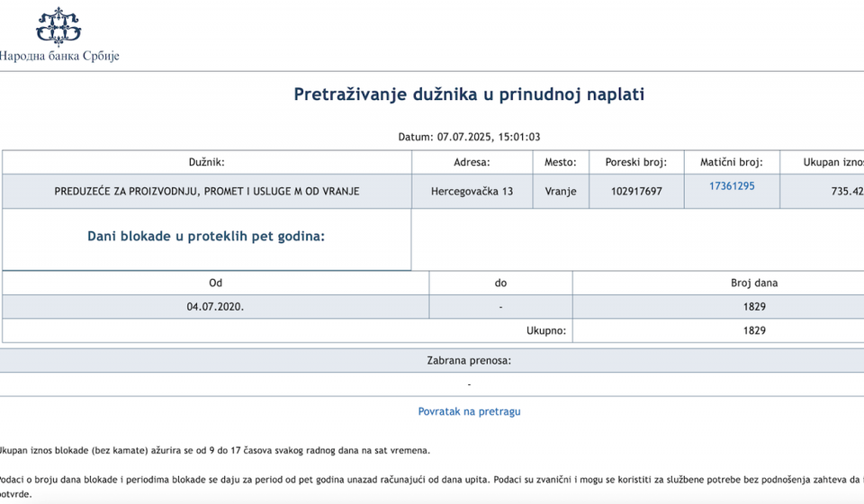The width and height of the screenshot is (864, 504).
Task: Click the Ukupno: label
Action: 546,331
